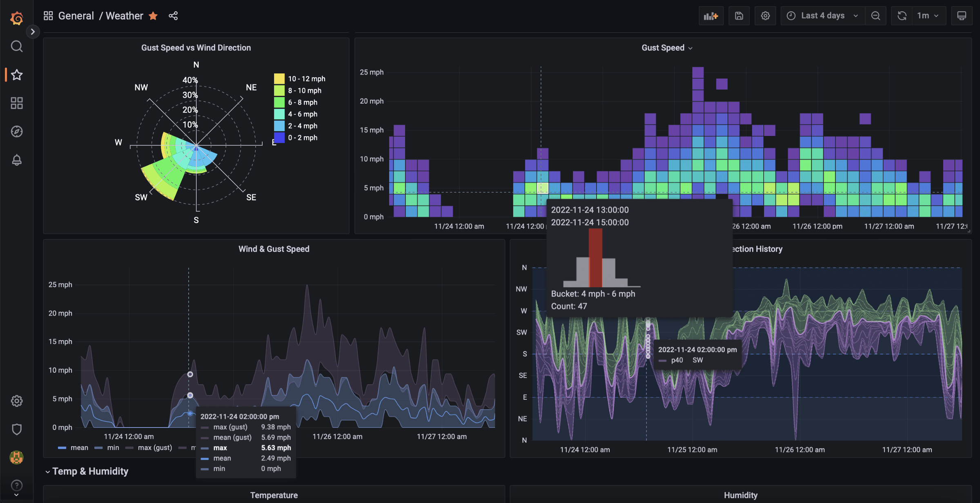Click the Weather dashboard title
The width and height of the screenshot is (980, 503).
pos(125,16)
